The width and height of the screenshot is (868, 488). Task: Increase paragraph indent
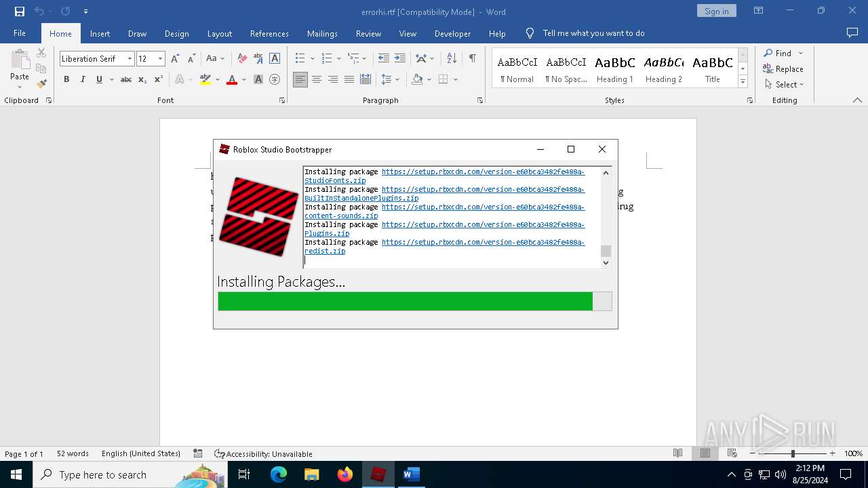click(400, 58)
